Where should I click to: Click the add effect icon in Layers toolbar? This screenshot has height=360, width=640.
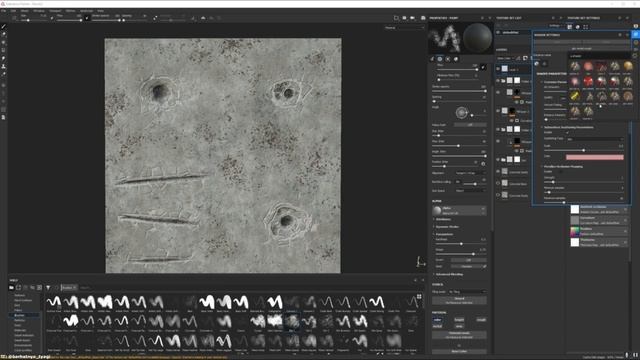(518, 58)
